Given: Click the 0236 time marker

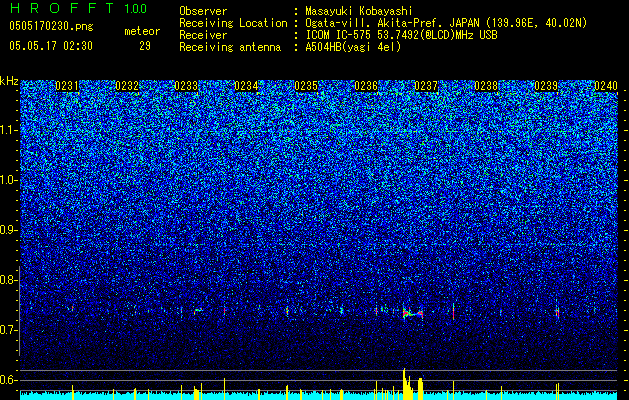Looking at the screenshot, I should [x=366, y=86].
